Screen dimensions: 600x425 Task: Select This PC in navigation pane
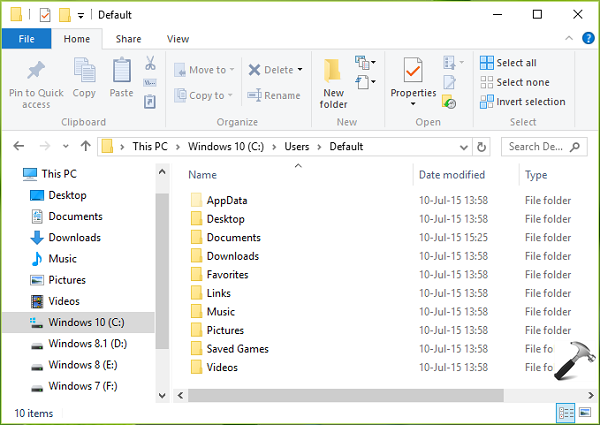pos(50,174)
